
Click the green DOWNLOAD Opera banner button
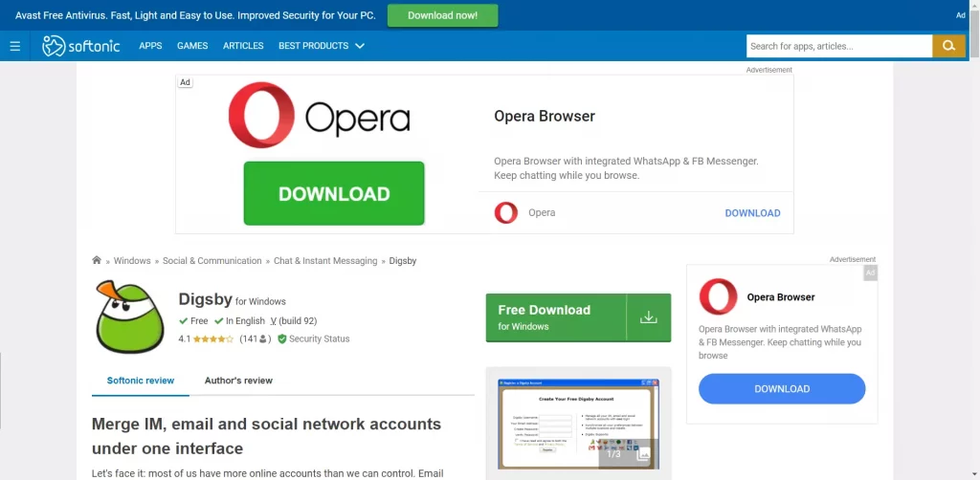(x=334, y=193)
